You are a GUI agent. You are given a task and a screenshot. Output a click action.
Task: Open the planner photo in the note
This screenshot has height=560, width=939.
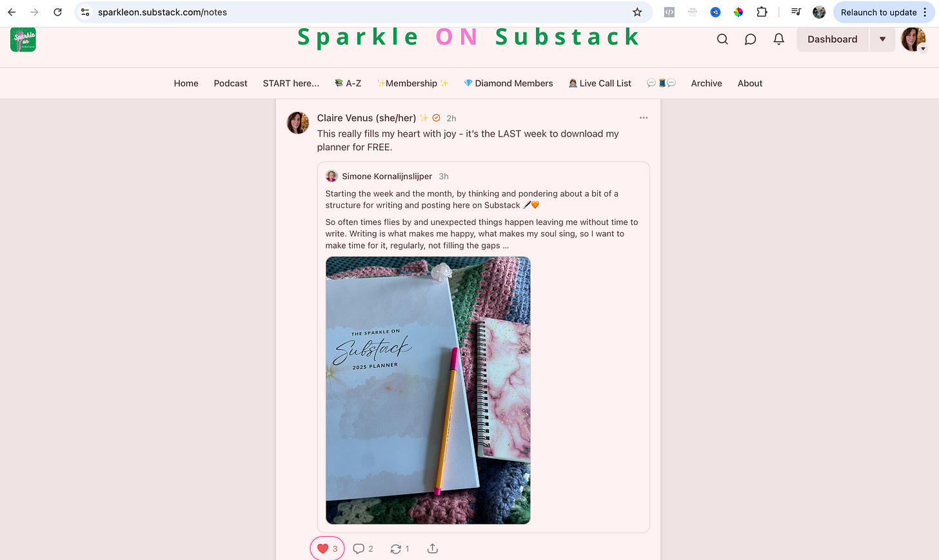coord(428,391)
